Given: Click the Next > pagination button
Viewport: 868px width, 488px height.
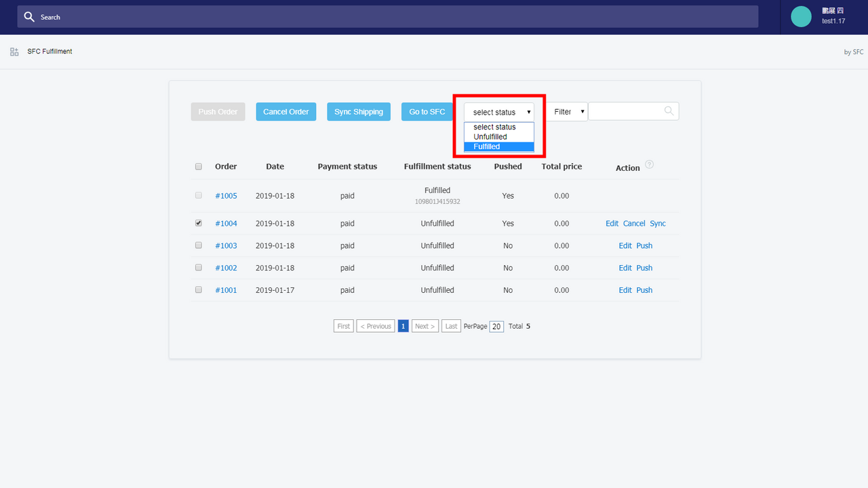Looking at the screenshot, I should point(425,326).
